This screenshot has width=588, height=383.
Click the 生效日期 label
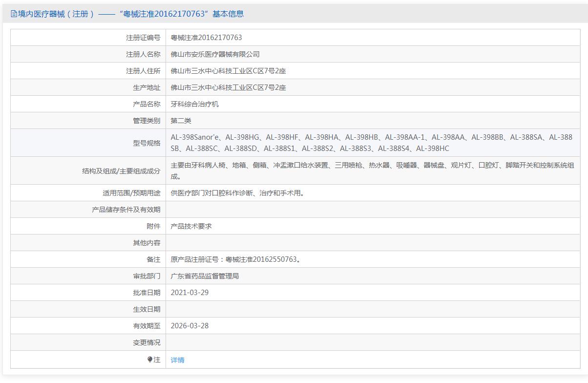pos(147,309)
